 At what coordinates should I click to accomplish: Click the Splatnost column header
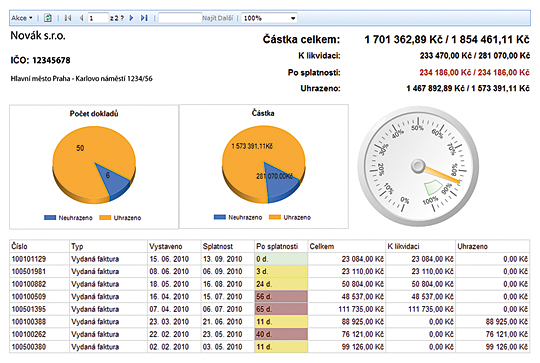228,246
